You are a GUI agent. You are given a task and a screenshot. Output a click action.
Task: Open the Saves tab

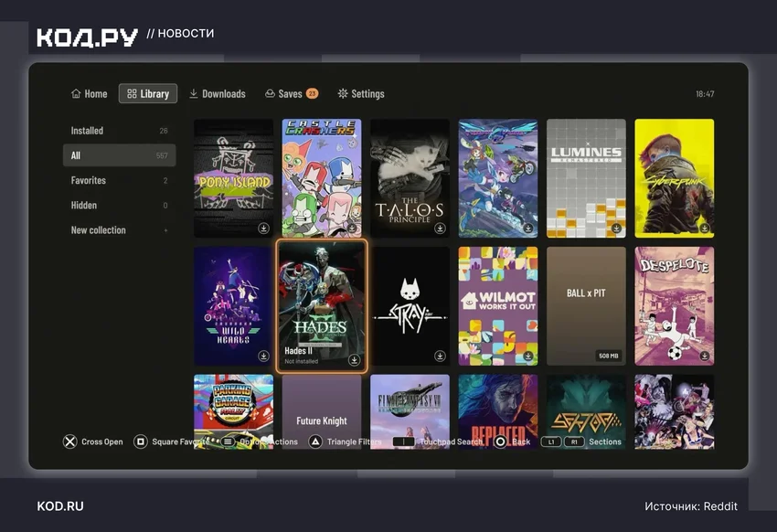pos(292,93)
